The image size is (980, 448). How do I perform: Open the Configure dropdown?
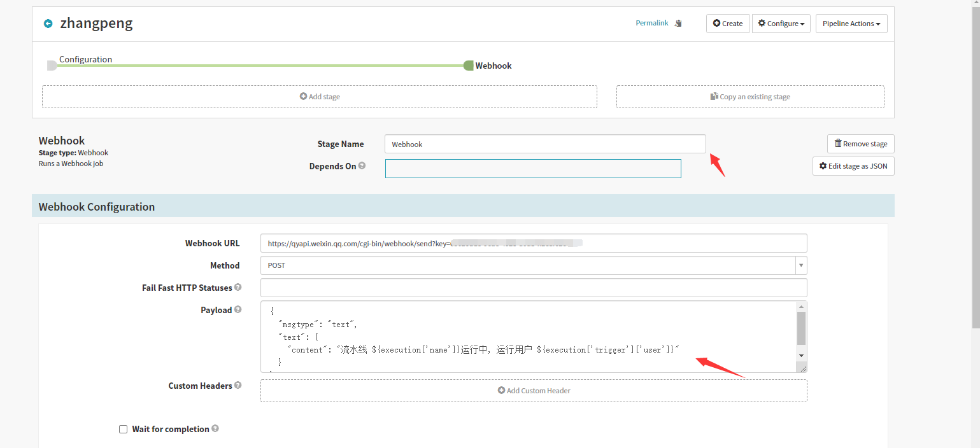(x=781, y=24)
